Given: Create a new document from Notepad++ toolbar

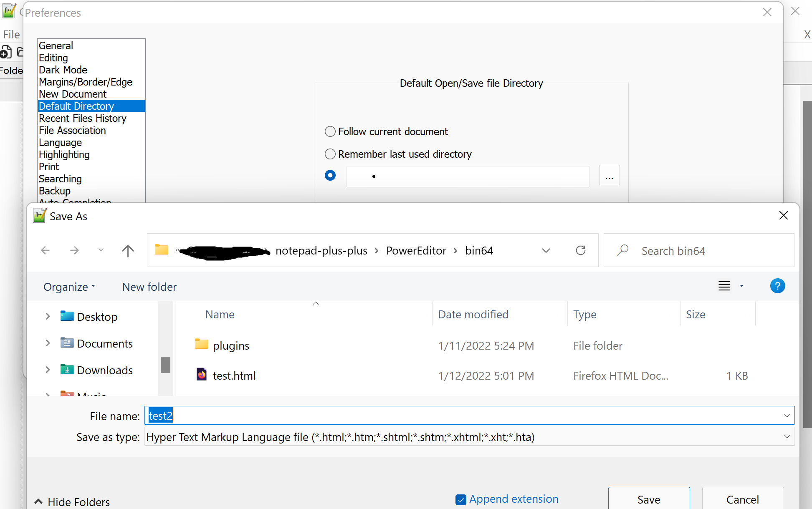Looking at the screenshot, I should [6, 52].
